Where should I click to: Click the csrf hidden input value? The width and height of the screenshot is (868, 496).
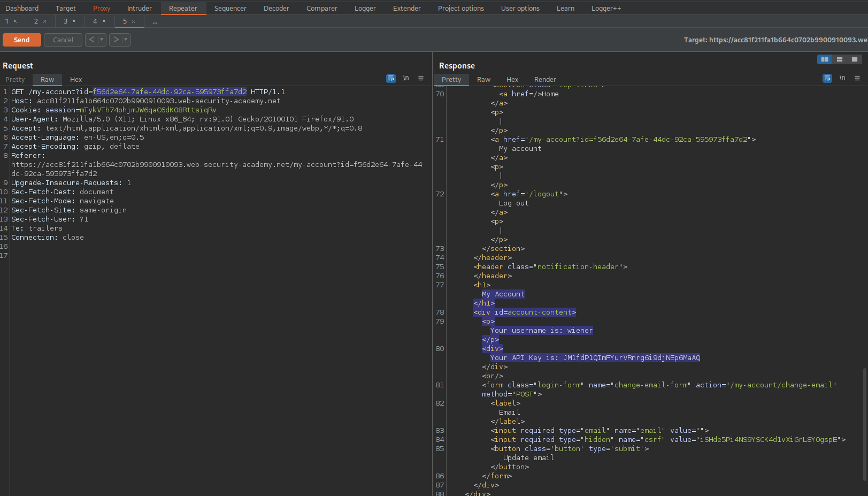point(769,439)
